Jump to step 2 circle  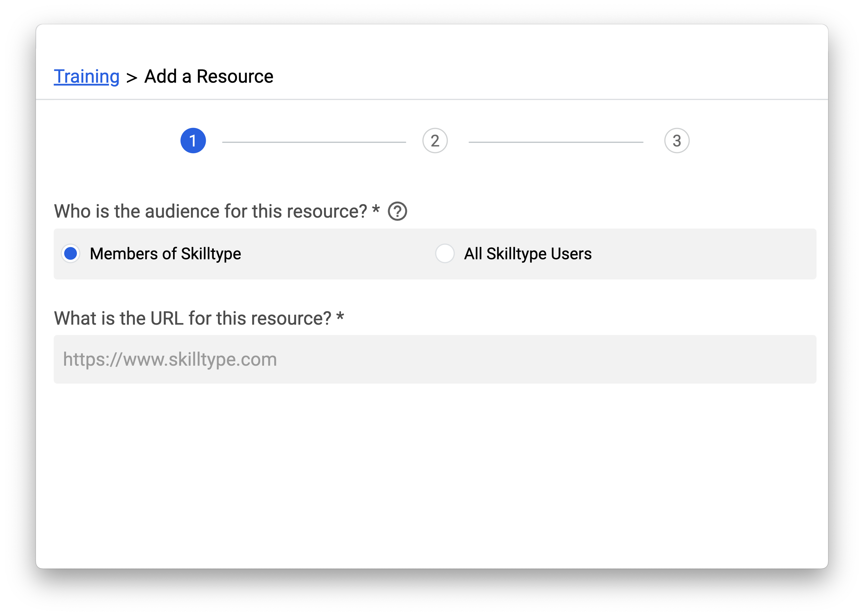(435, 141)
